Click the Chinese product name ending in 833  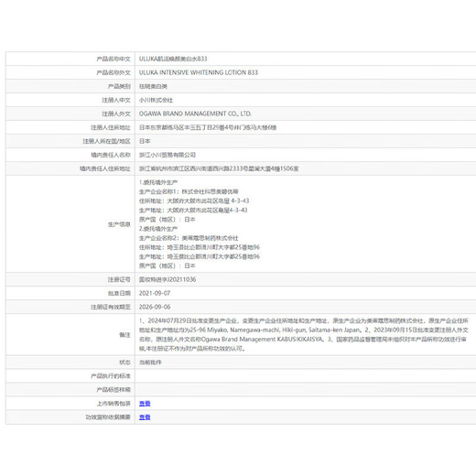pos(173,59)
